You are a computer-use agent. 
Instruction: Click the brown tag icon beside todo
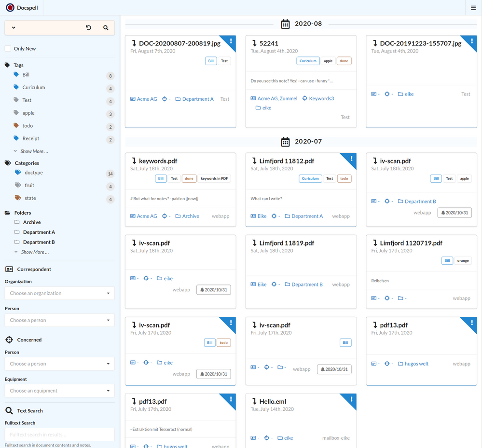(16, 126)
